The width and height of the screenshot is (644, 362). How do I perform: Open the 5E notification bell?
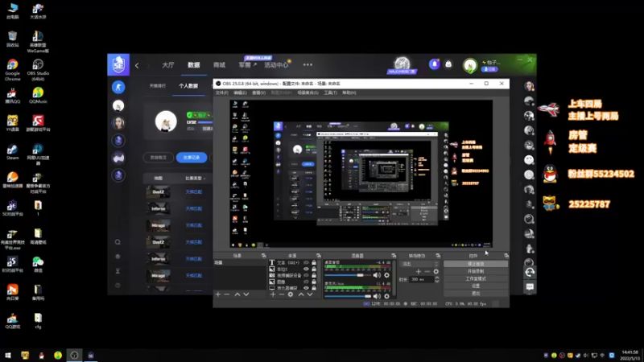coord(434,64)
